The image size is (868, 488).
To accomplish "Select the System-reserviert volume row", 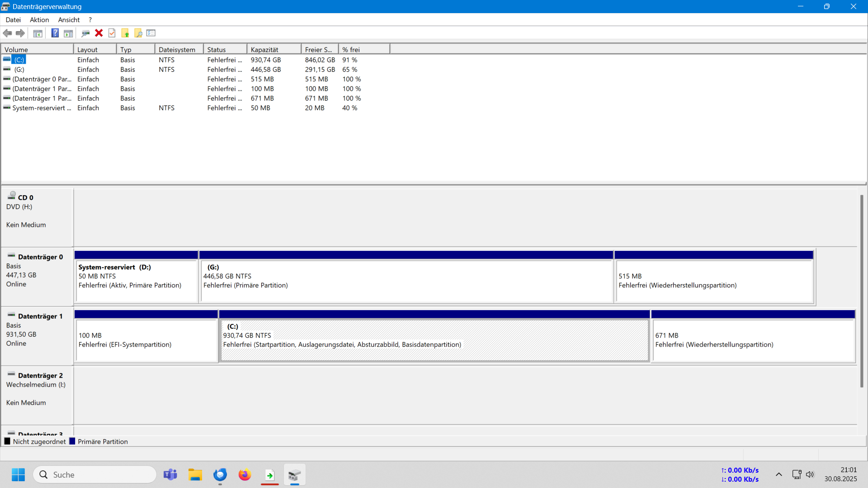I will click(x=194, y=108).
